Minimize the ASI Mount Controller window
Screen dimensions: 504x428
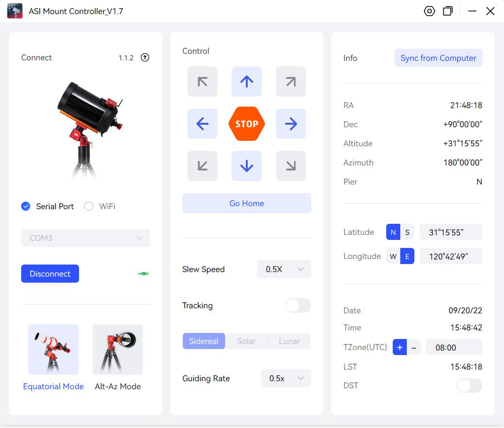[472, 11]
